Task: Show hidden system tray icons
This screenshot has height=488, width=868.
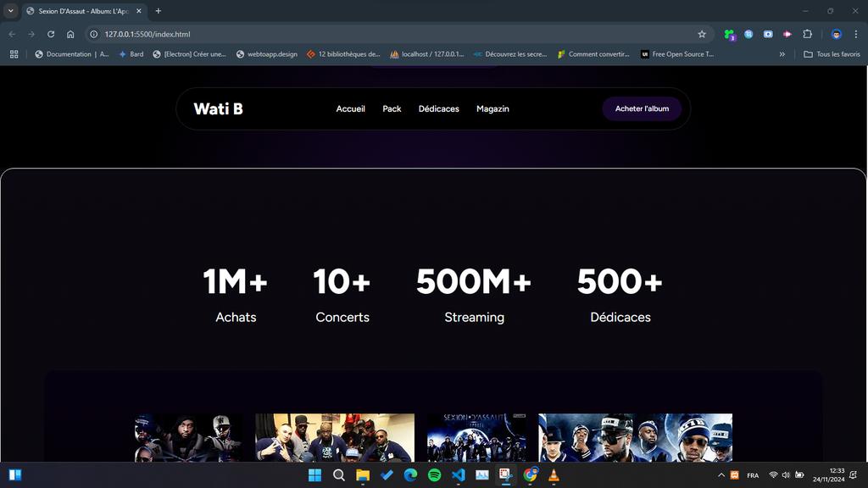Action: point(721,475)
